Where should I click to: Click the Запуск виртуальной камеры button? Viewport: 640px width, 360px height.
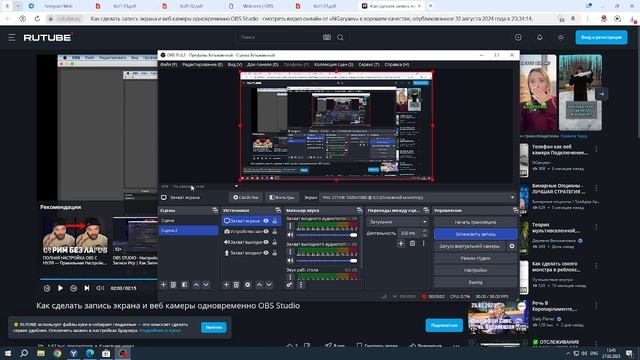(x=470, y=246)
